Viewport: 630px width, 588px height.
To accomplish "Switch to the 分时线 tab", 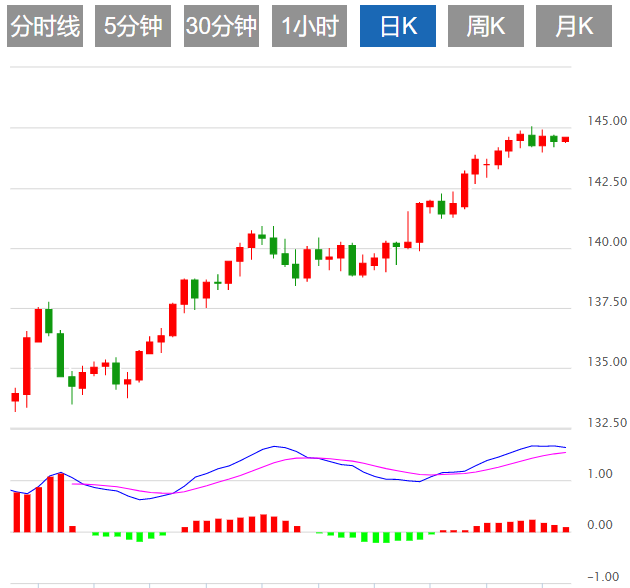I will [44, 27].
